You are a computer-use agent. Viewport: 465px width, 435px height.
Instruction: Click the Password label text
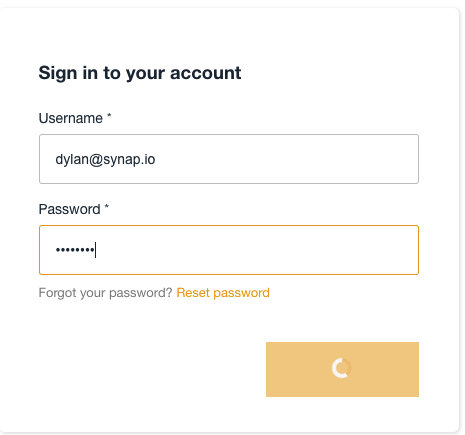(69, 209)
